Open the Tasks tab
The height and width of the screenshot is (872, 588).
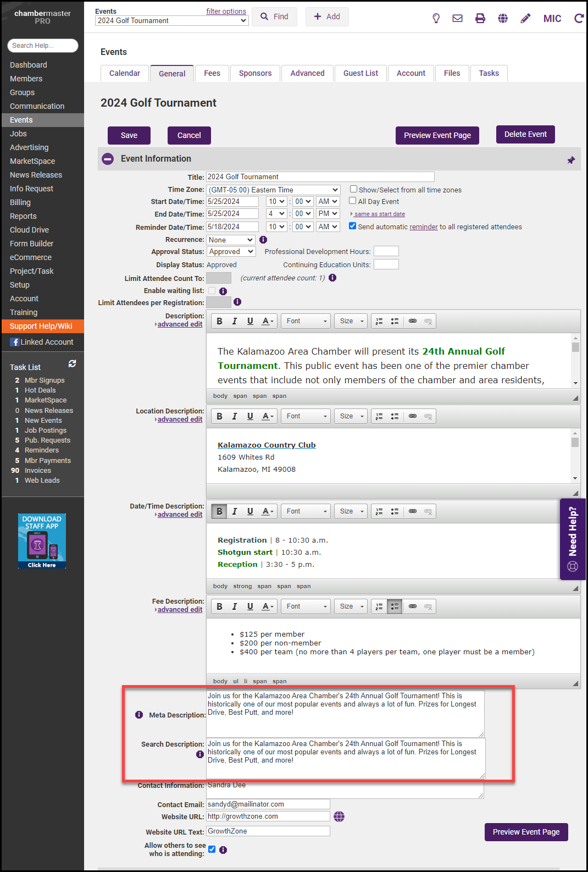tap(489, 73)
